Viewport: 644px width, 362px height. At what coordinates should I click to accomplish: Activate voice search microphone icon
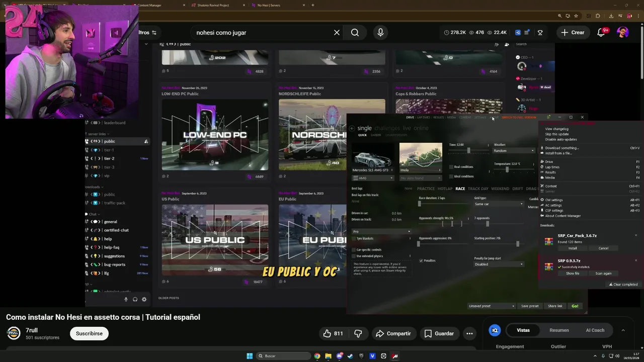(x=380, y=33)
